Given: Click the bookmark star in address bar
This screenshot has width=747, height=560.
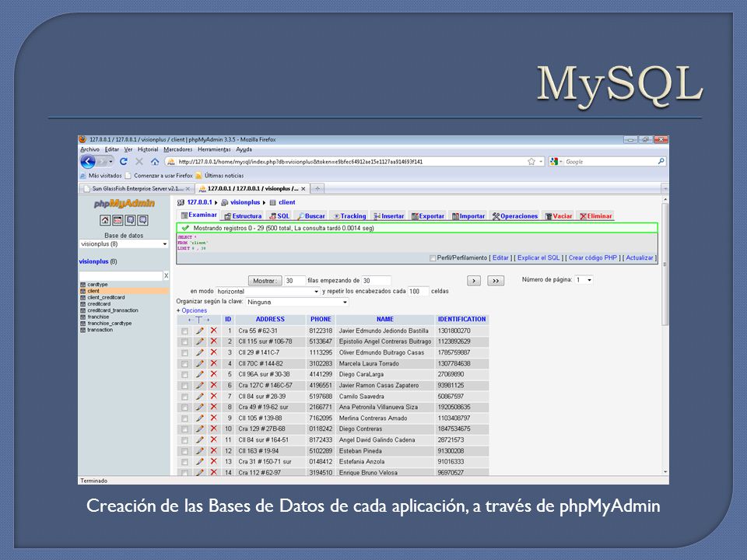Looking at the screenshot, I should [x=531, y=162].
